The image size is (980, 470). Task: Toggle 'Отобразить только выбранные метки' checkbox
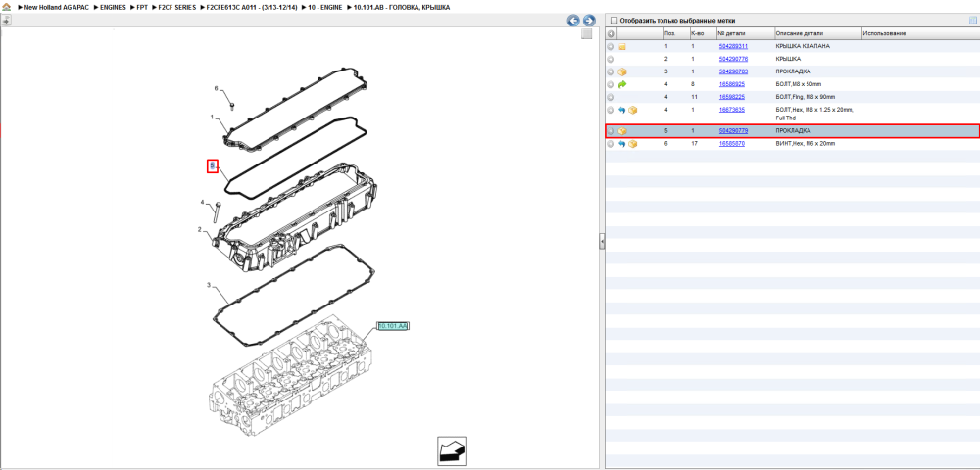(x=613, y=21)
